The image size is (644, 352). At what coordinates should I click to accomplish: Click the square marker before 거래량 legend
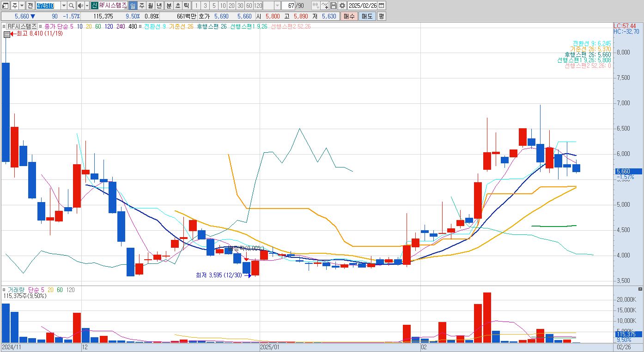(5, 290)
